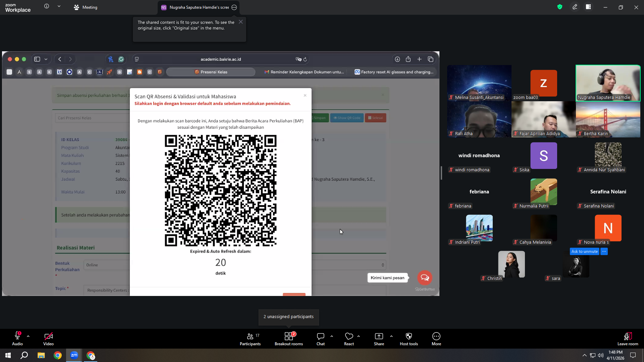Open Safari downloads icon
Viewport: 644px width, 362px height.
[x=397, y=59]
